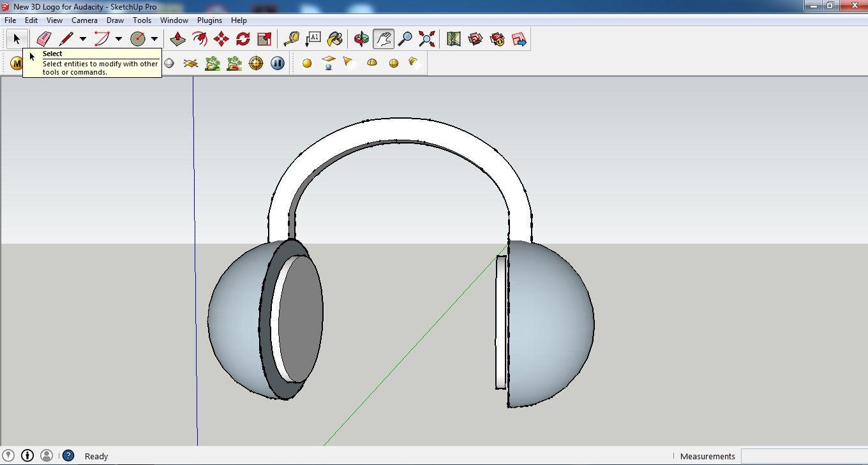868x465 pixels.
Task: Activate the Move tool
Action: coord(221,39)
